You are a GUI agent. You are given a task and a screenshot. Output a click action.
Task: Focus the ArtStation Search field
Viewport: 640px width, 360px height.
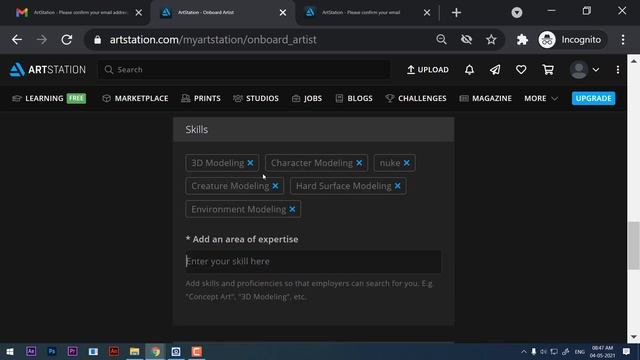[x=244, y=70]
